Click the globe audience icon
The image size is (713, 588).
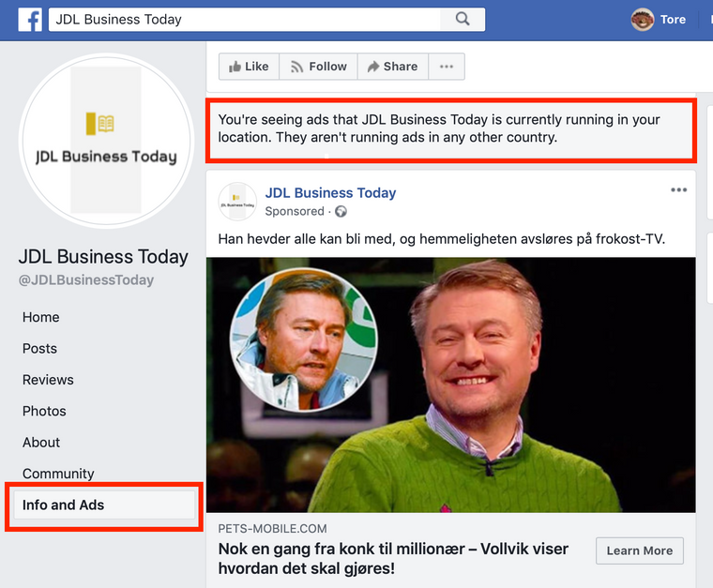[x=341, y=211]
